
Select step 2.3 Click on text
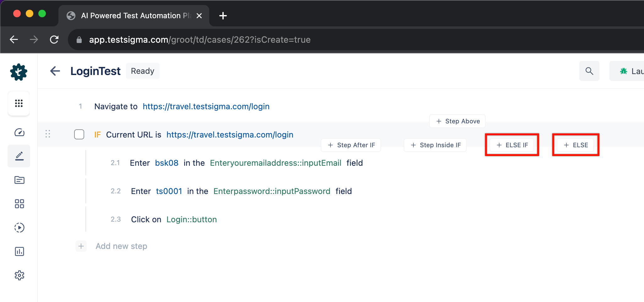pos(146,219)
